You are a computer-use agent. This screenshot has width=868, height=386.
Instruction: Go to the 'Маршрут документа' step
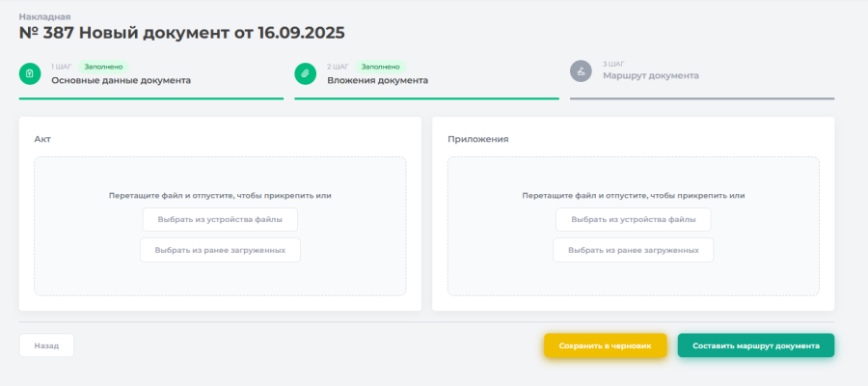(x=651, y=75)
